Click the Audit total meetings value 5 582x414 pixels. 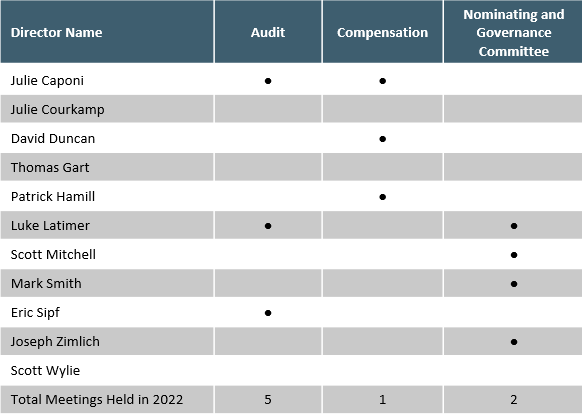point(268,400)
